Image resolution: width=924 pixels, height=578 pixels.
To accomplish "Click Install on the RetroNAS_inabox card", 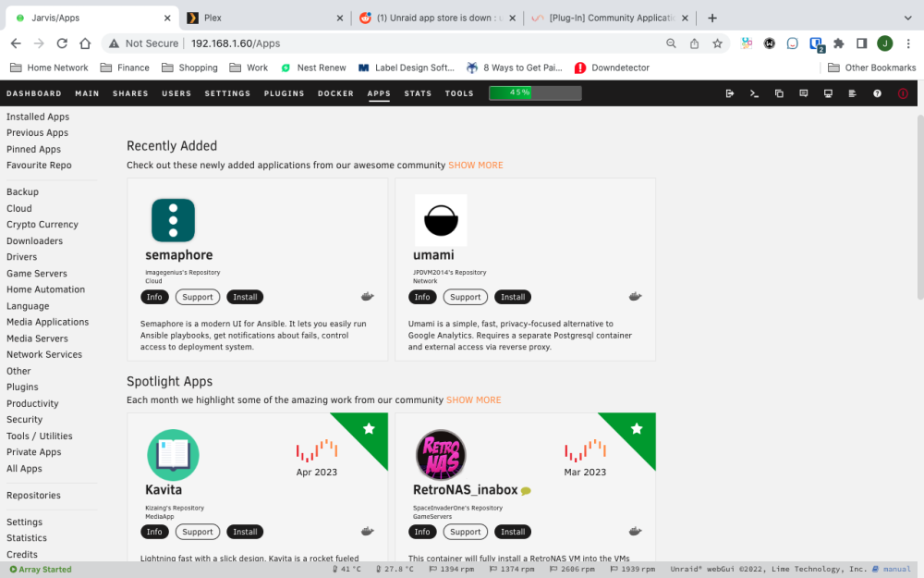I will click(x=513, y=532).
